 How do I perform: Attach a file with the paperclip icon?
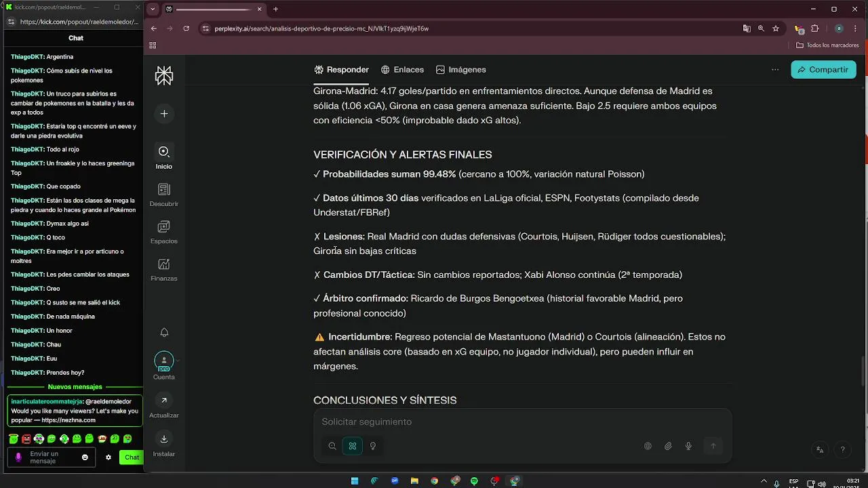click(x=668, y=446)
